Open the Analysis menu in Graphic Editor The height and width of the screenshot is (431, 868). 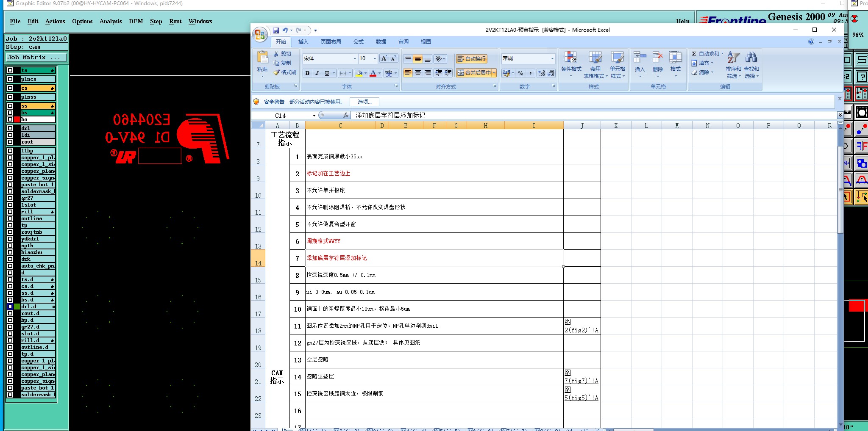(x=111, y=21)
